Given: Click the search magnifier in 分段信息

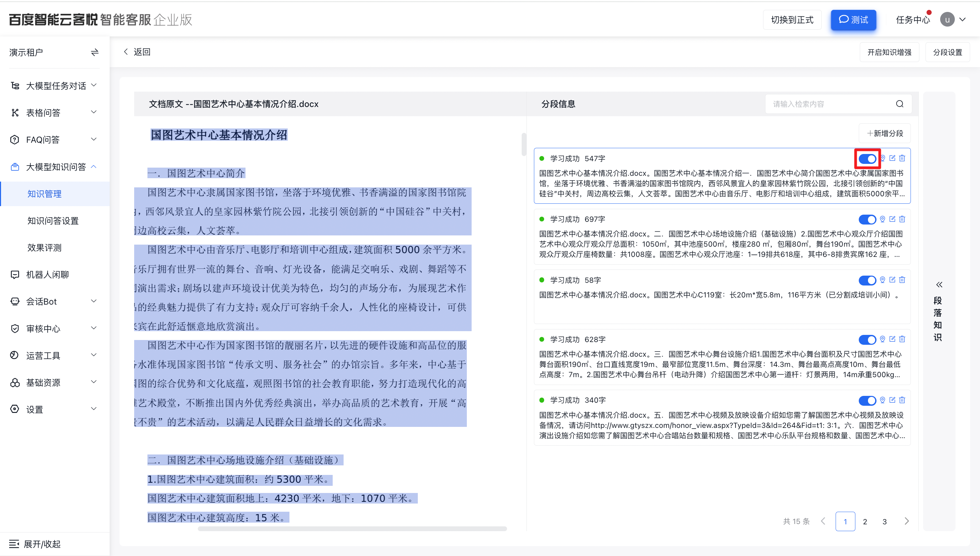Looking at the screenshot, I should click(900, 104).
